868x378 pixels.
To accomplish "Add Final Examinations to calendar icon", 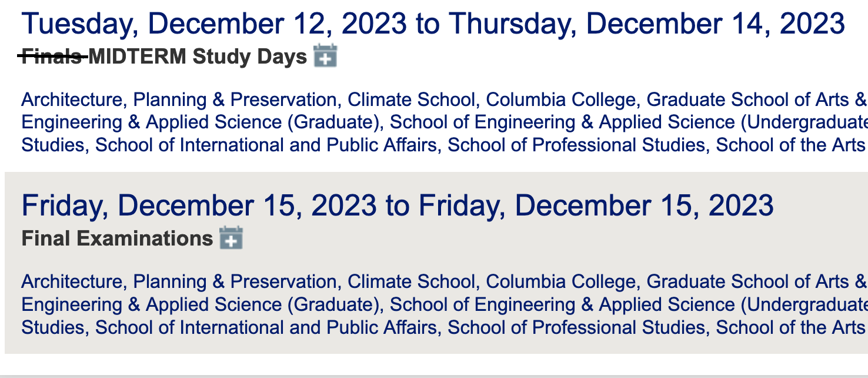I will 231,238.
